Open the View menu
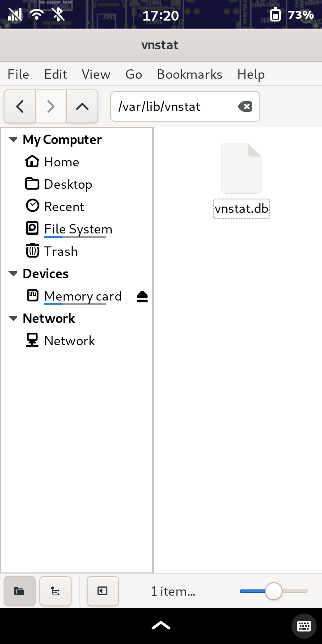Screen dimensions: 322x644 (96, 74)
